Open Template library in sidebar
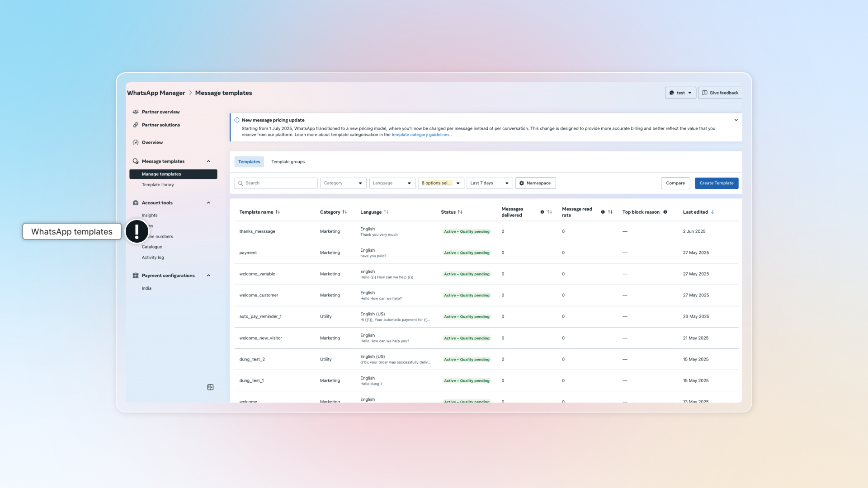The width and height of the screenshot is (868, 488). 158,185
